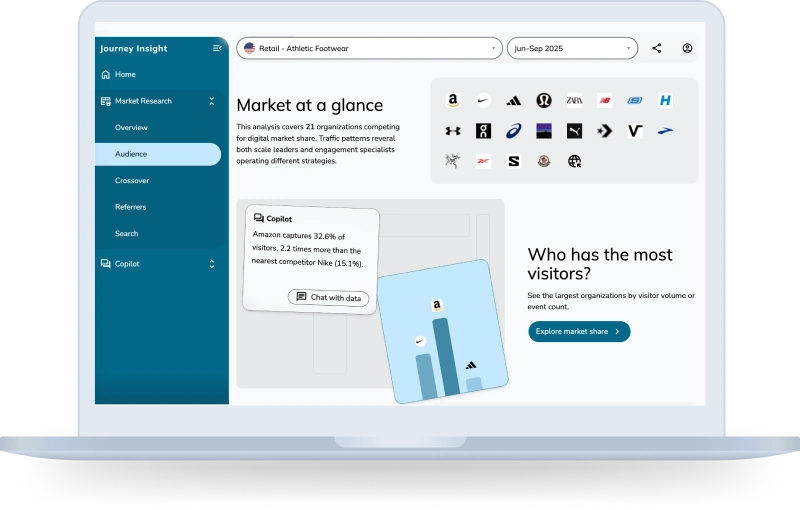Image resolution: width=800 pixels, height=510 pixels.
Task: Select the Patagonia mountain logo
Action: coord(544,131)
